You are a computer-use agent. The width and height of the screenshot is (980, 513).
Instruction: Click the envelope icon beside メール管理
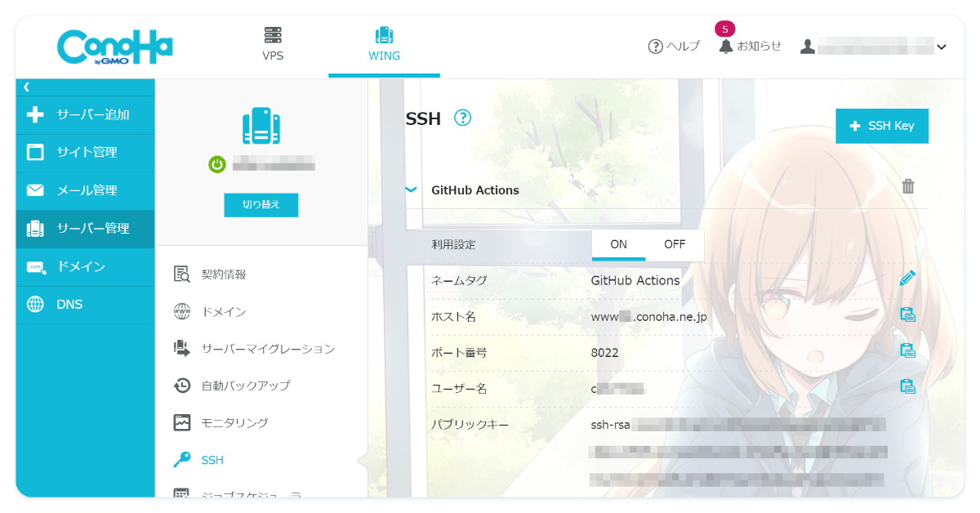pyautogui.click(x=35, y=190)
